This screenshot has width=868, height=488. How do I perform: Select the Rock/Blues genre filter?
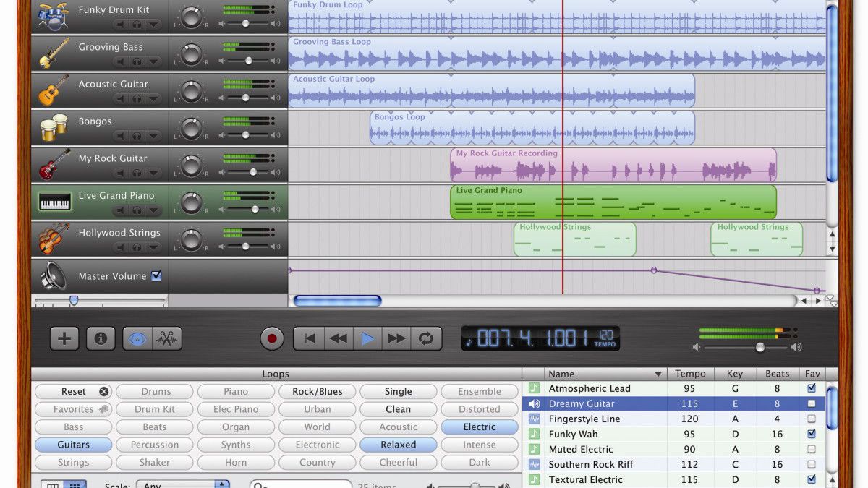[317, 391]
